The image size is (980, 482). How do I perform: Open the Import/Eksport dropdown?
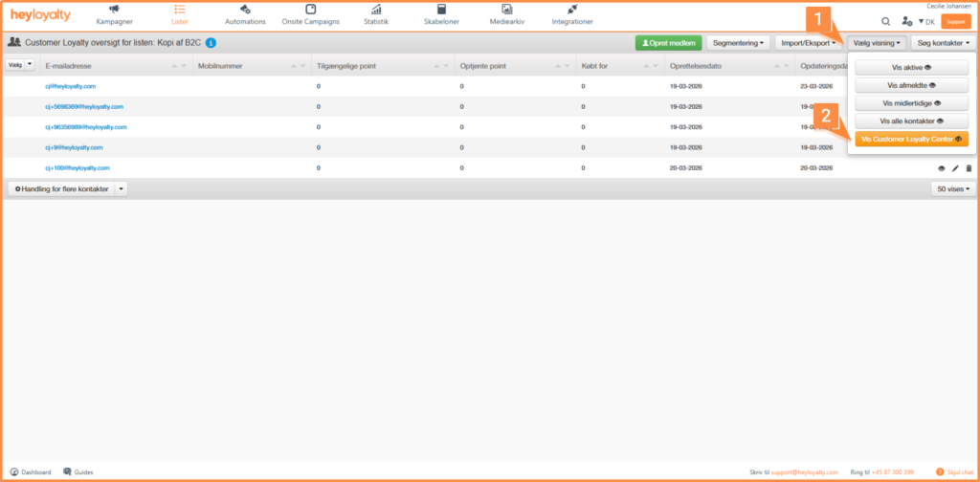pyautogui.click(x=809, y=43)
